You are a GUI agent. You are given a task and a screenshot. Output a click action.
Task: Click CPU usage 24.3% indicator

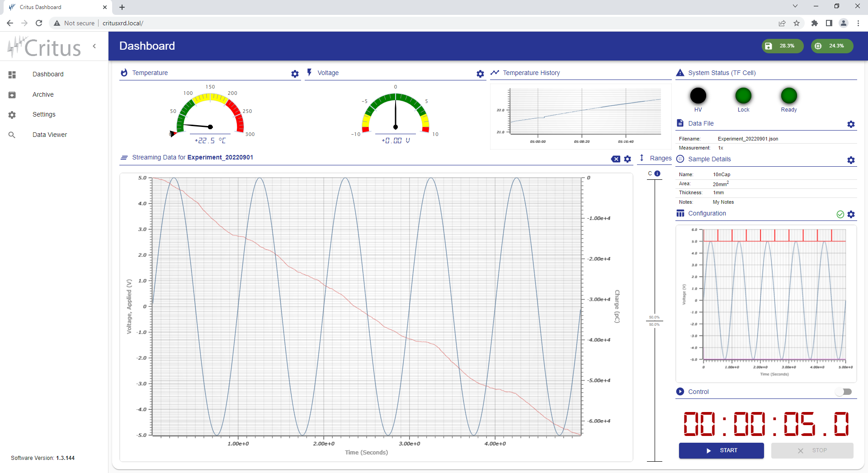coord(832,46)
